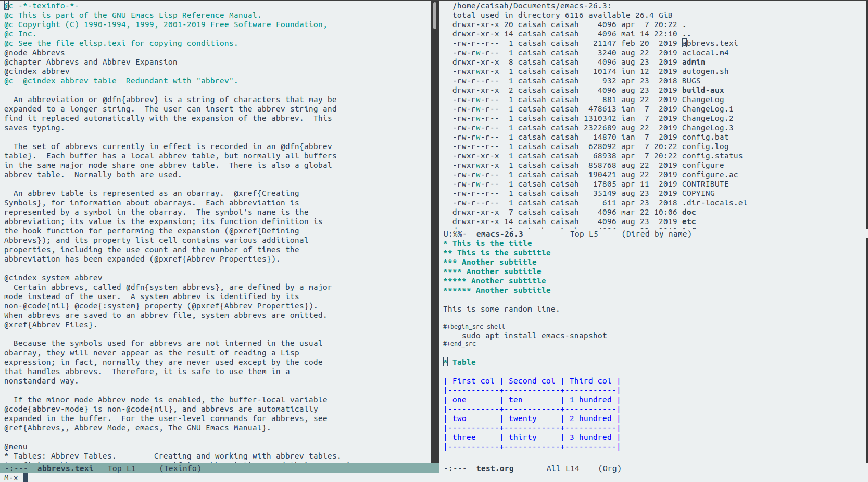Select config.bat file entry
The image size is (868, 482).
pos(705,137)
